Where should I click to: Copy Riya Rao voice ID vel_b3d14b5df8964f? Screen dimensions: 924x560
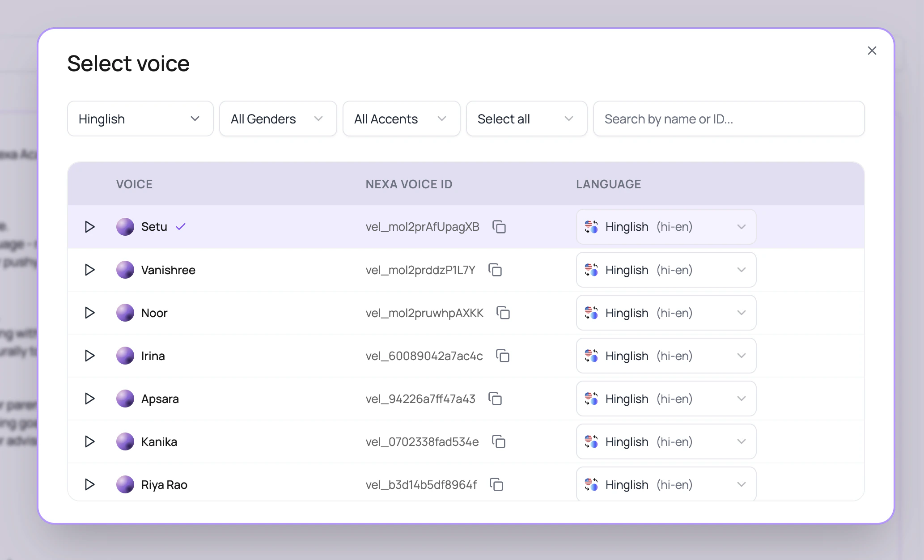(x=496, y=484)
